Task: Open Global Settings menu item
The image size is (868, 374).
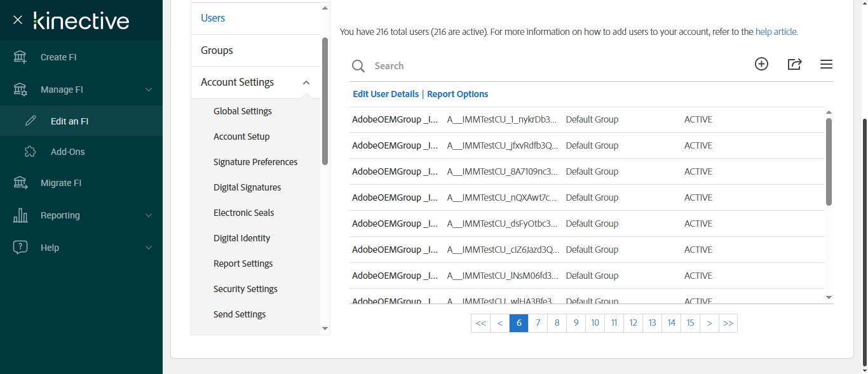Action: pos(242,111)
